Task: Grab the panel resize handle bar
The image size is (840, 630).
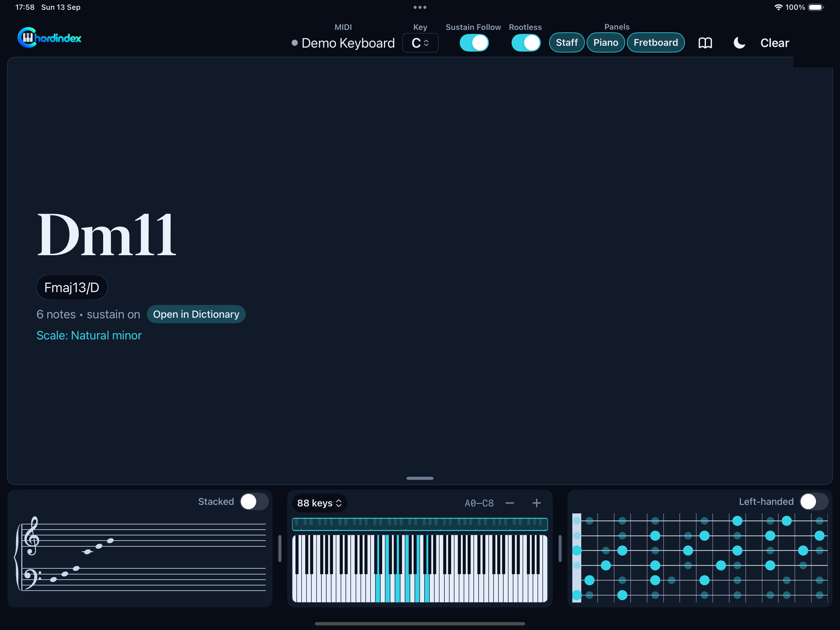Action: point(420,478)
